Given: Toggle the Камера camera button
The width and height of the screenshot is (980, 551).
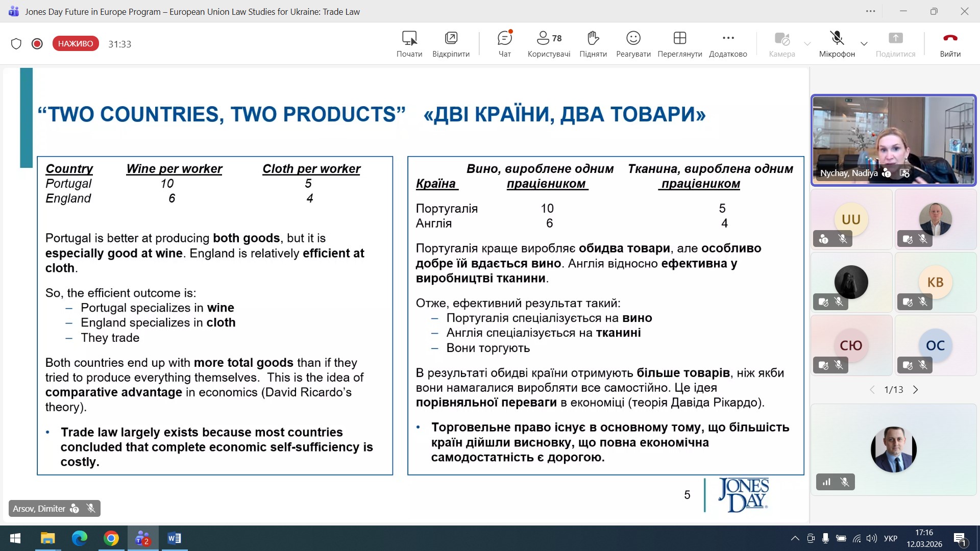Looking at the screenshot, I should point(781,43).
